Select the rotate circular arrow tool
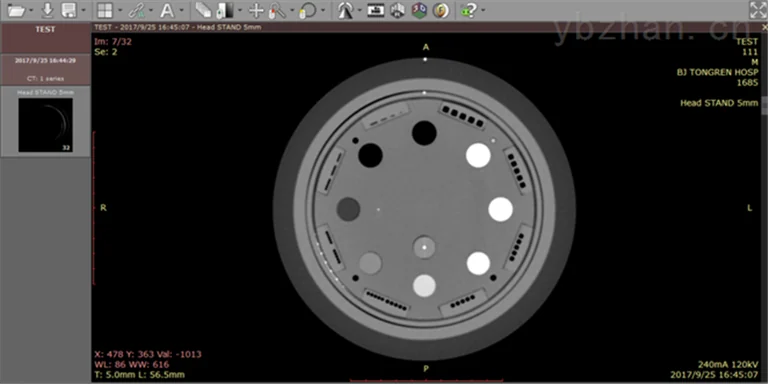 click(309, 10)
